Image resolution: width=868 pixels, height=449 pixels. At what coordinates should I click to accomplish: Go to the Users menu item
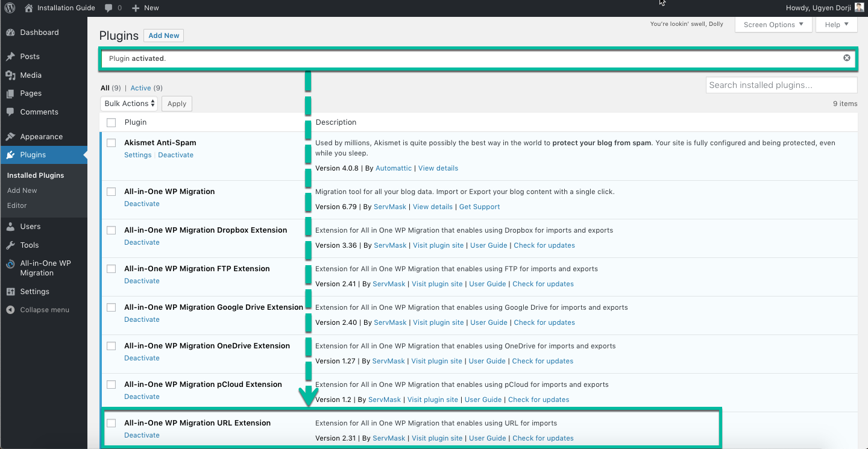coord(30,227)
